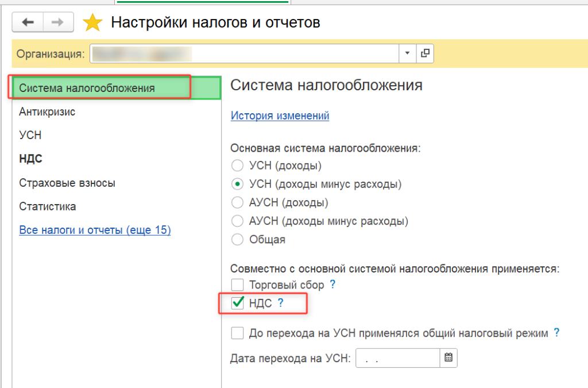
Task: Tick До перехода на УСН применялся общий режим
Action: click(238, 333)
